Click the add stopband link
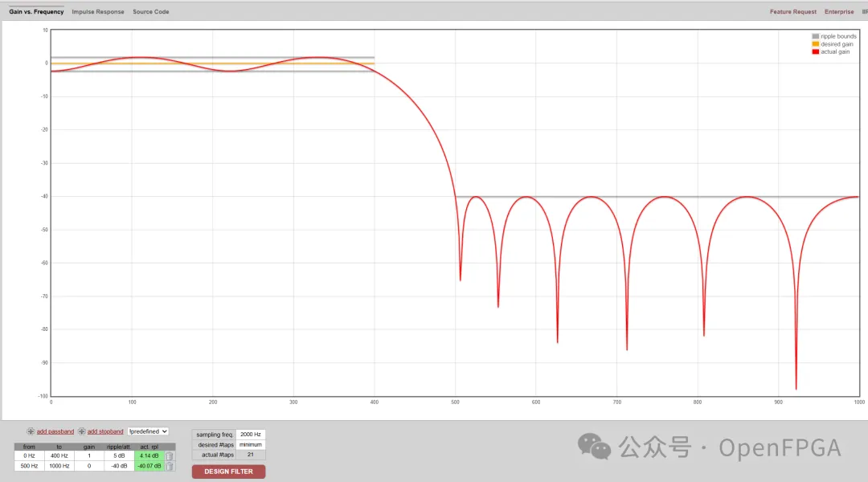Image resolution: width=868 pixels, height=482 pixels. tap(105, 431)
